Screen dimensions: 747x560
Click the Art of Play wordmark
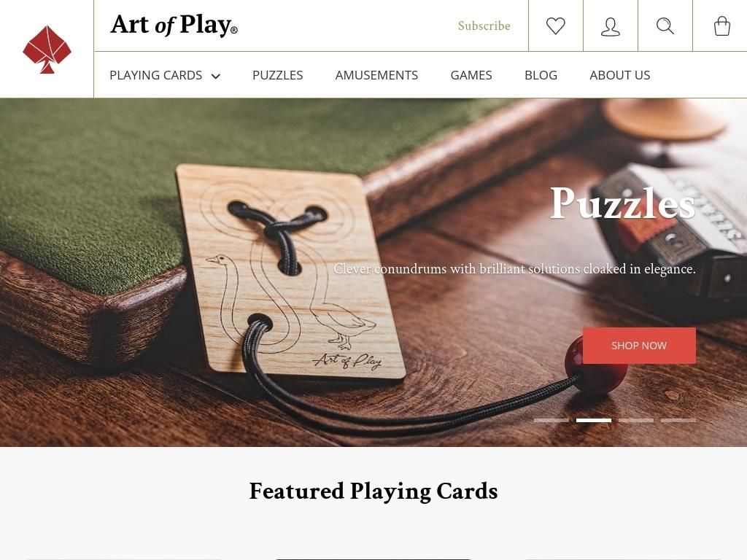coord(174,26)
